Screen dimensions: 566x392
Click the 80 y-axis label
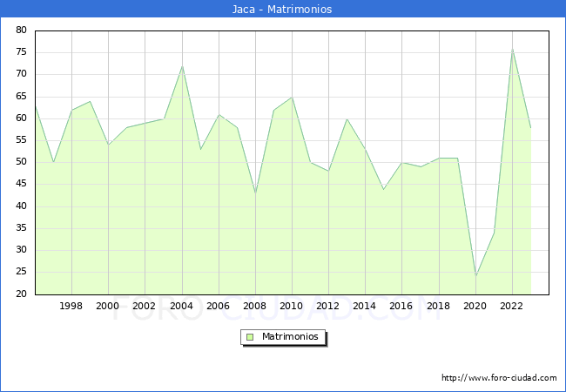tap(20, 30)
